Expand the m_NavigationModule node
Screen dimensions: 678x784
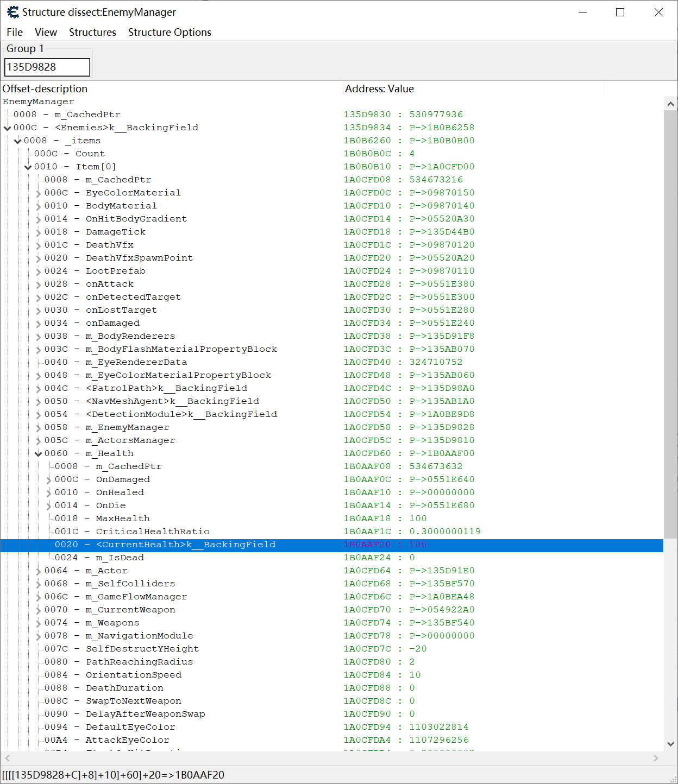(x=38, y=636)
